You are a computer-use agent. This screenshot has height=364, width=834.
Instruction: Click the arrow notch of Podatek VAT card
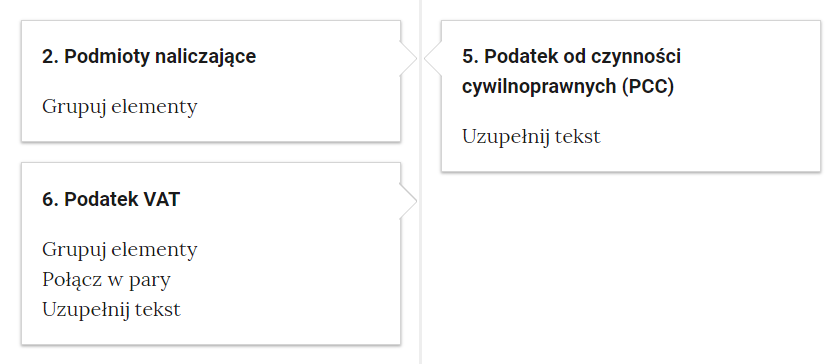(408, 201)
